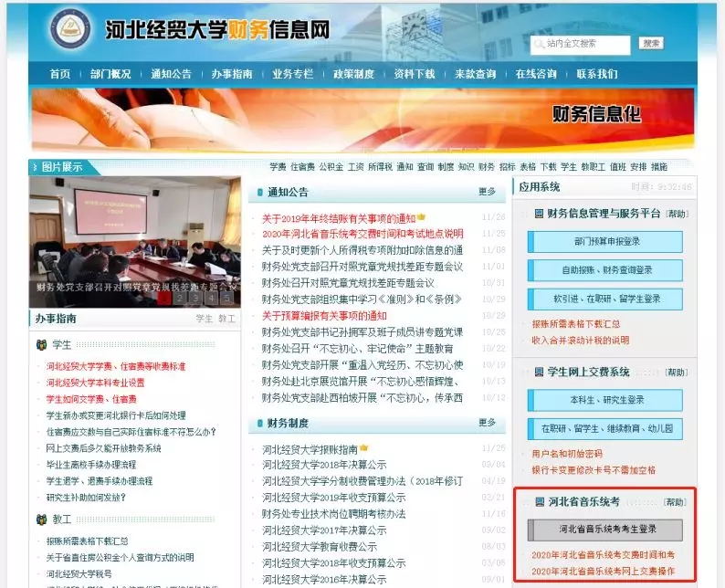This screenshot has width=725, height=588.
Task: Open 财务处专业技术岗位聘期考核办法
Action: (x=334, y=514)
